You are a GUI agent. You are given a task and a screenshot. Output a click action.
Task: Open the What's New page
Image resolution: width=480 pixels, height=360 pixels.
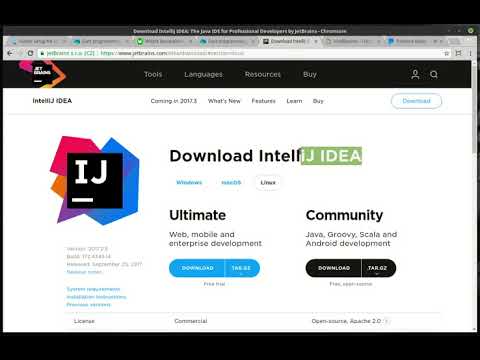pos(224,101)
